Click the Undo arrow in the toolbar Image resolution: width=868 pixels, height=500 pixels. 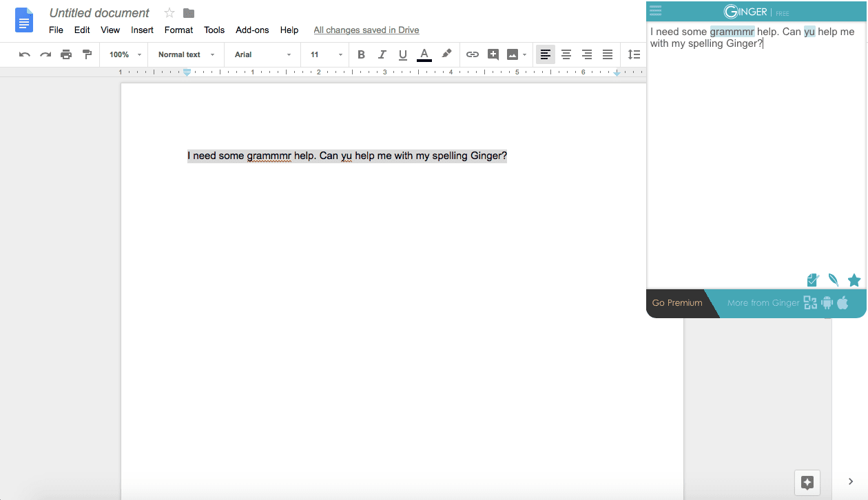(x=25, y=54)
